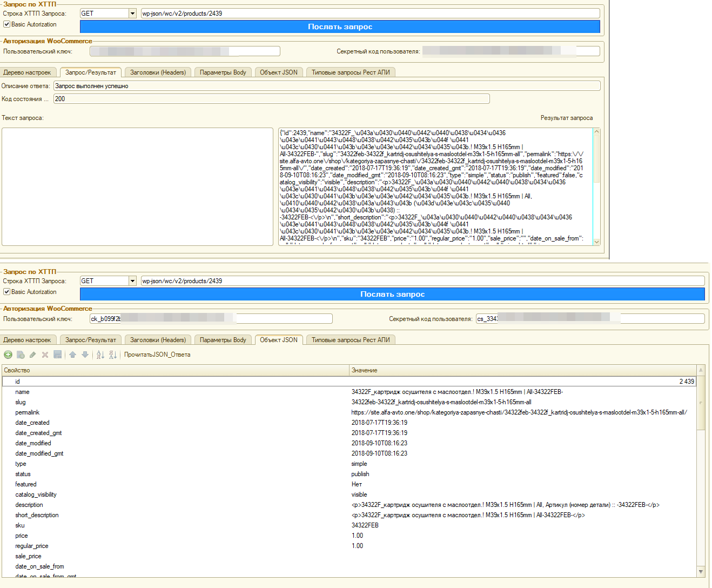Click the publish status value cell
The width and height of the screenshot is (712, 588).
point(523,474)
